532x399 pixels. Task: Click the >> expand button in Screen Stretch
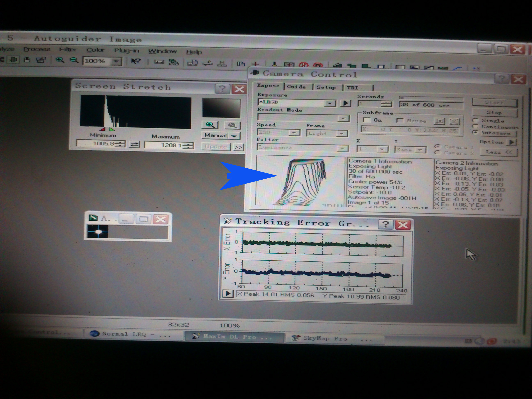(238, 147)
